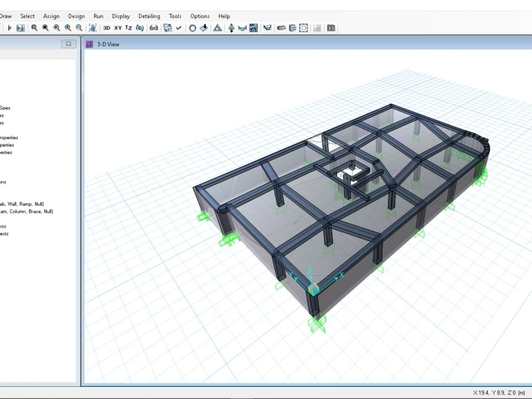Click the Run Analysis play icon

click(10, 28)
